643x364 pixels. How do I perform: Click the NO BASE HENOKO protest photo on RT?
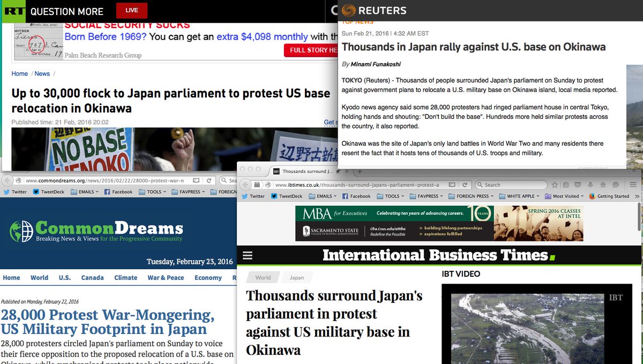pos(175,149)
